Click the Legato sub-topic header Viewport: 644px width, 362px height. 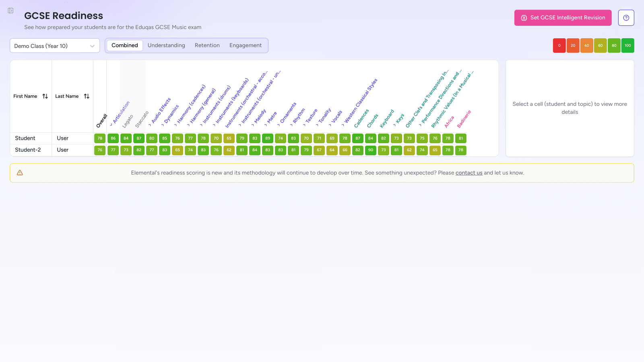pyautogui.click(x=128, y=121)
